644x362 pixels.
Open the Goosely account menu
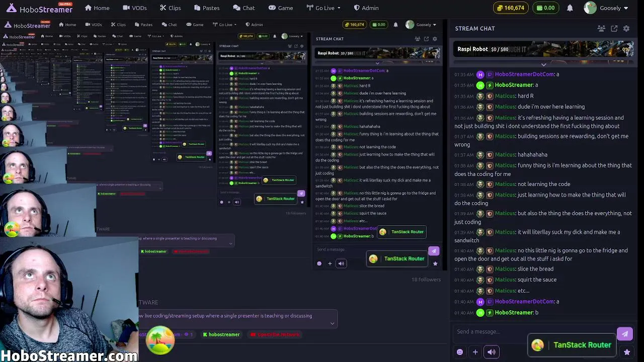606,8
